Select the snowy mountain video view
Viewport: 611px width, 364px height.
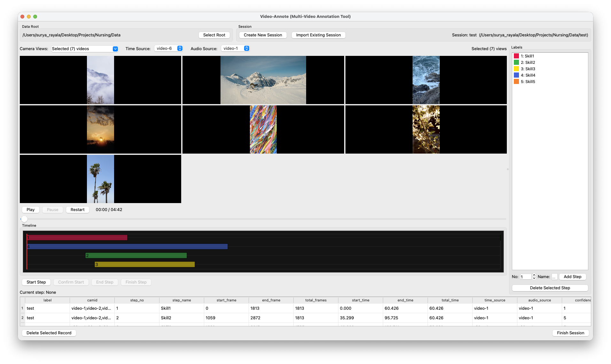pyautogui.click(x=263, y=80)
